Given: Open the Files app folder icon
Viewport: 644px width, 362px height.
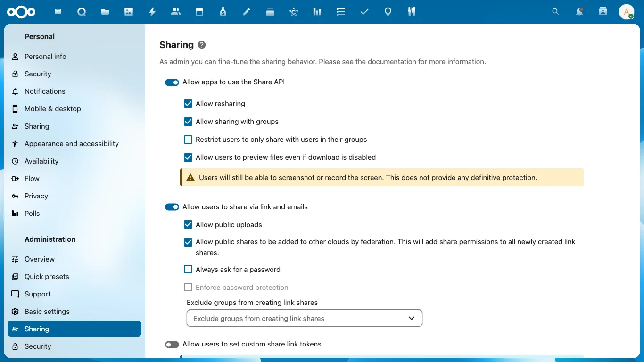Looking at the screenshot, I should click(x=105, y=12).
